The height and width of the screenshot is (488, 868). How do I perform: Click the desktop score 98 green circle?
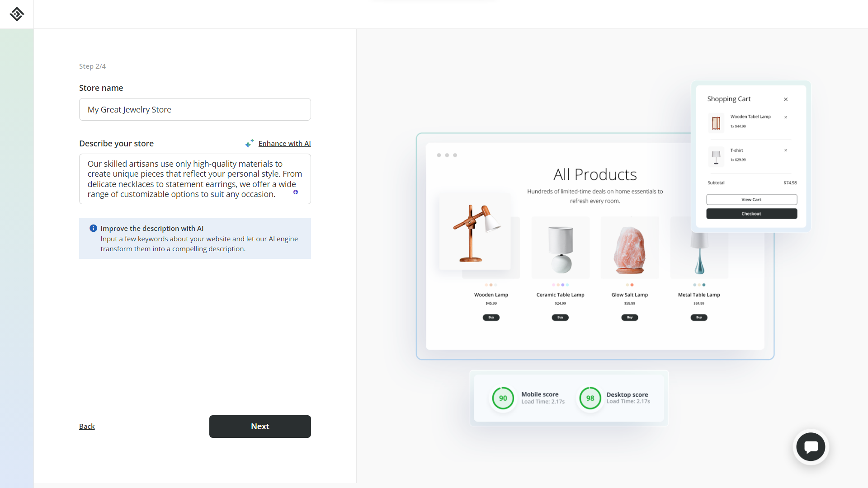tap(589, 398)
